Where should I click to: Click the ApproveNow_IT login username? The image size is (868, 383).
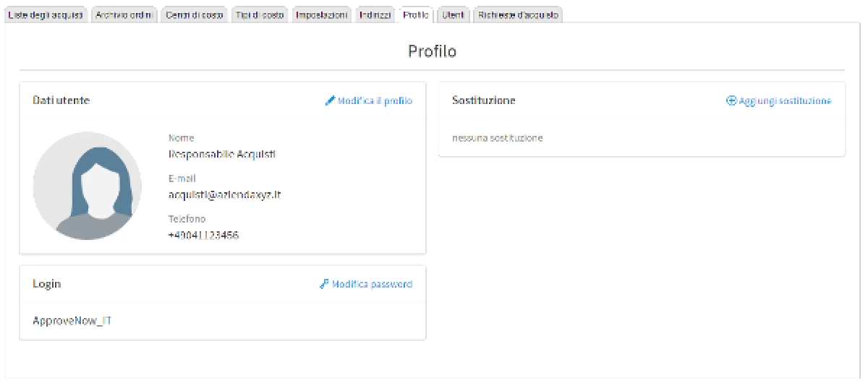click(x=72, y=321)
